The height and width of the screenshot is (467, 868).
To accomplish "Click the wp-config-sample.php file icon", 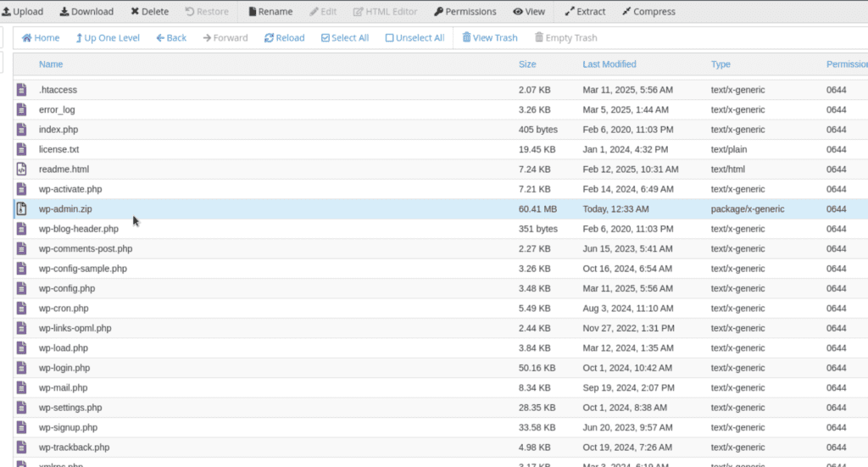I will coord(21,269).
